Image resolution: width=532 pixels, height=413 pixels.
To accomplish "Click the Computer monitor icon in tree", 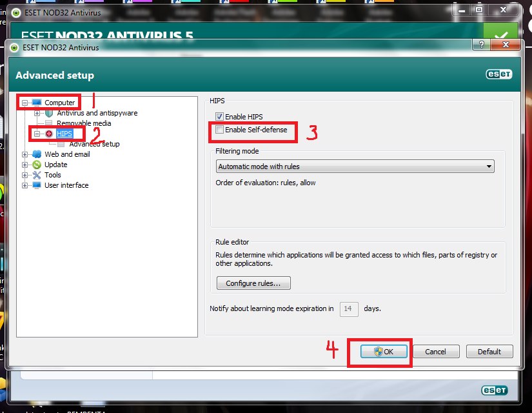I will point(37,103).
